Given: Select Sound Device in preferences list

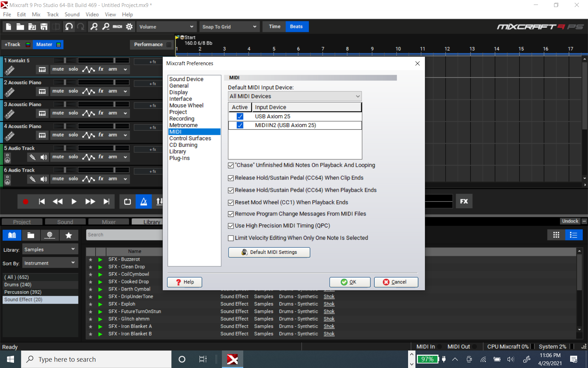Looking at the screenshot, I should (186, 79).
